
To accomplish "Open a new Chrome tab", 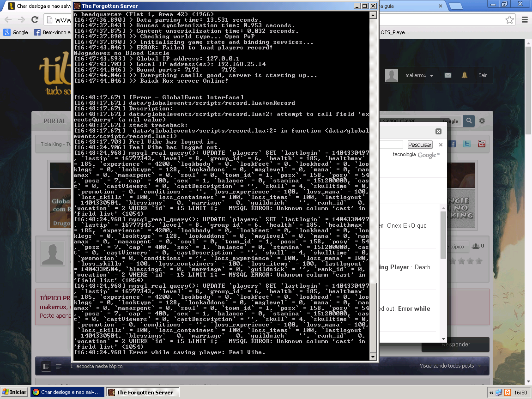I will point(456,6).
